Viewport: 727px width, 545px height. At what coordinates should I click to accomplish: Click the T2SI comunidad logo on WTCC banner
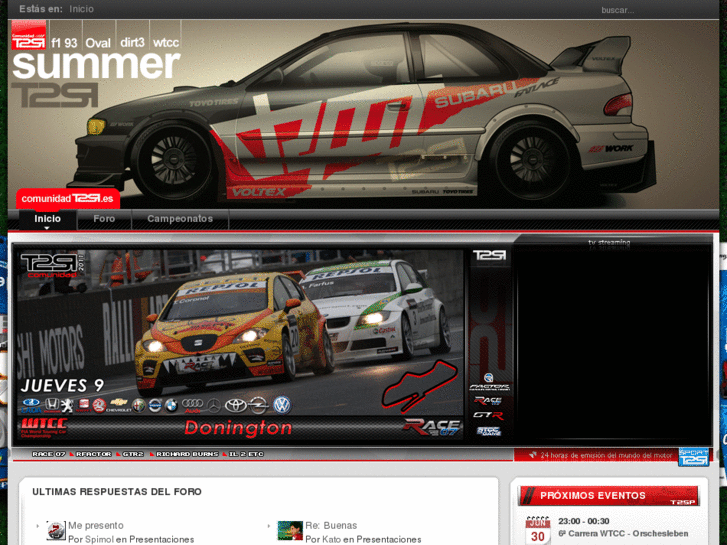52,265
